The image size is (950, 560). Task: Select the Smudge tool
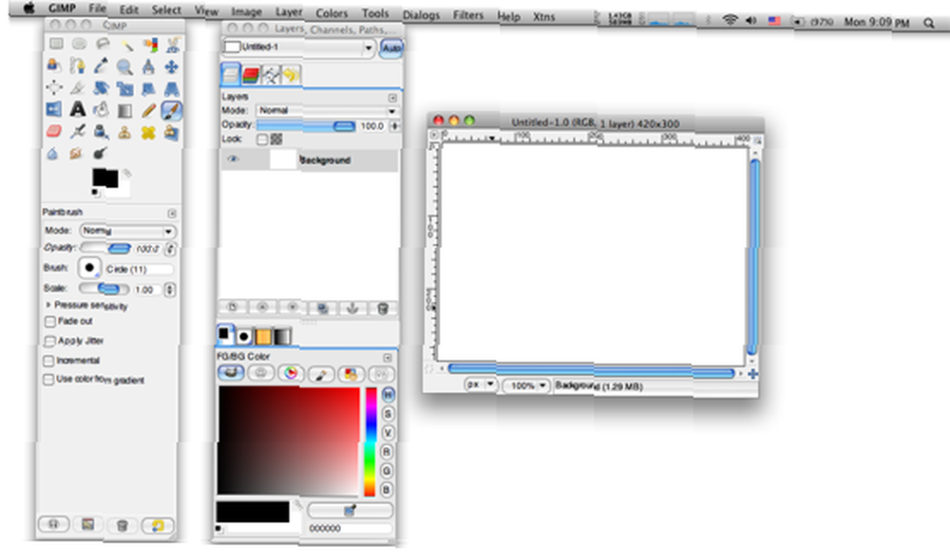point(76,154)
